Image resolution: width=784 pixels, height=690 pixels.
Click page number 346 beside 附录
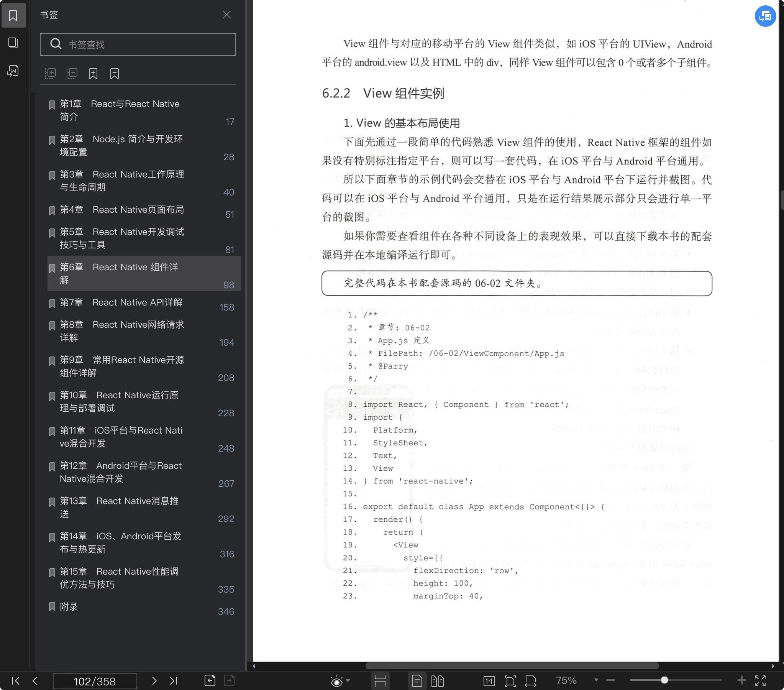point(226,612)
